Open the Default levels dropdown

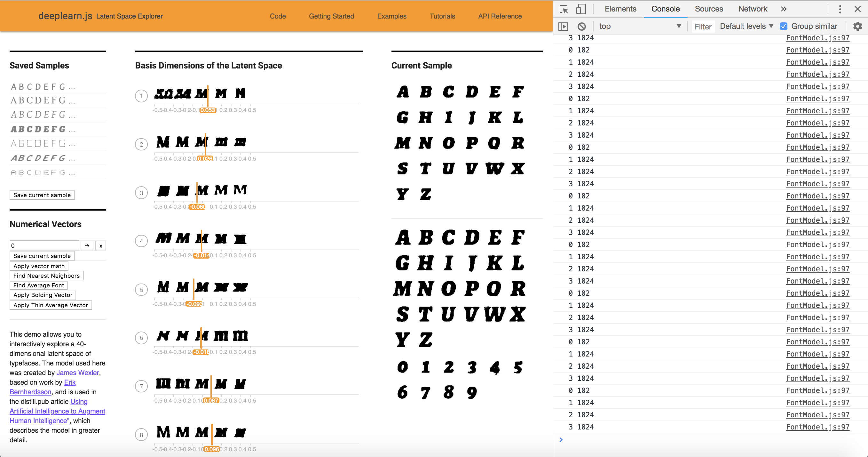(746, 26)
